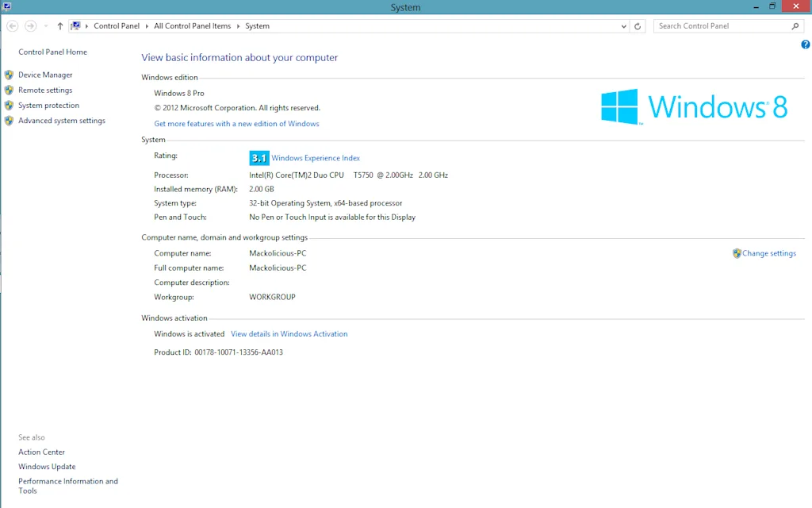Click Windows is activated text
This screenshot has width=812, height=508.
189,334
